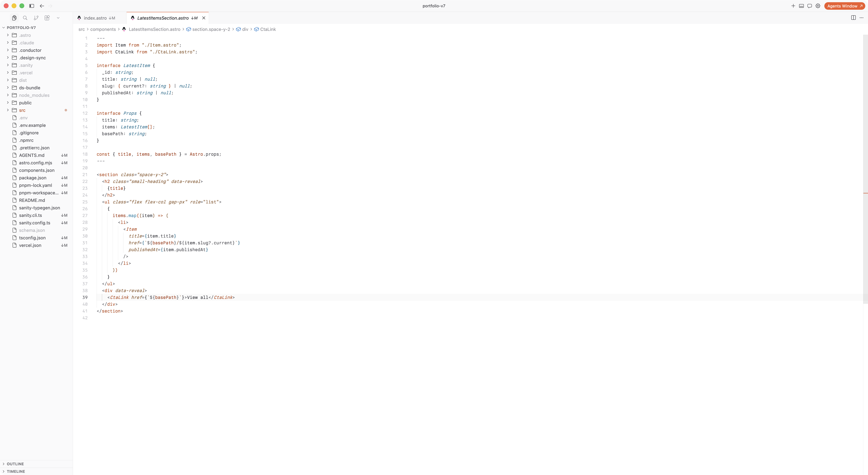Expand the TIMELINE section

pos(36,471)
